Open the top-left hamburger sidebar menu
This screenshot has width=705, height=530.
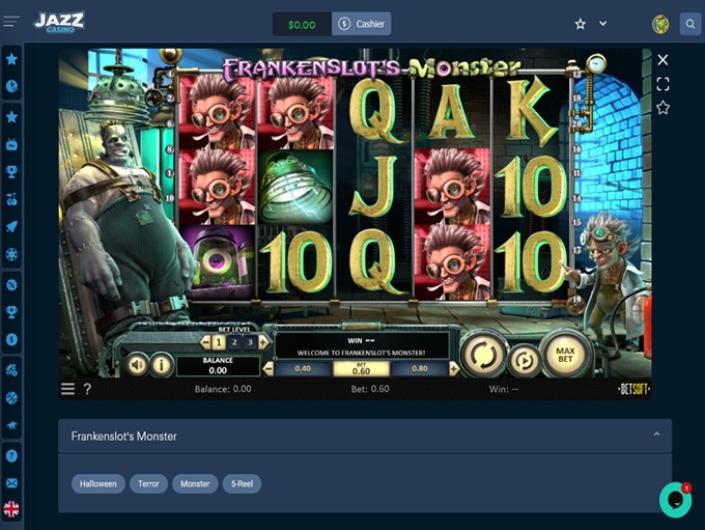pyautogui.click(x=12, y=22)
